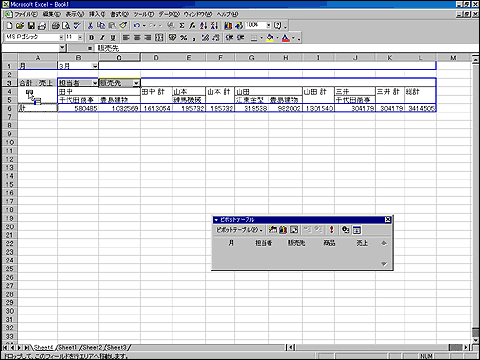The image size is (480, 360).
Task: Select column M header
Action: (453, 58)
